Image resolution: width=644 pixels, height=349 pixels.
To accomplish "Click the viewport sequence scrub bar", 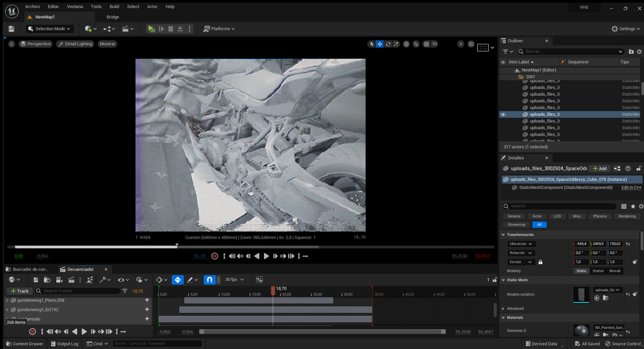I will pyautogui.click(x=250, y=246).
